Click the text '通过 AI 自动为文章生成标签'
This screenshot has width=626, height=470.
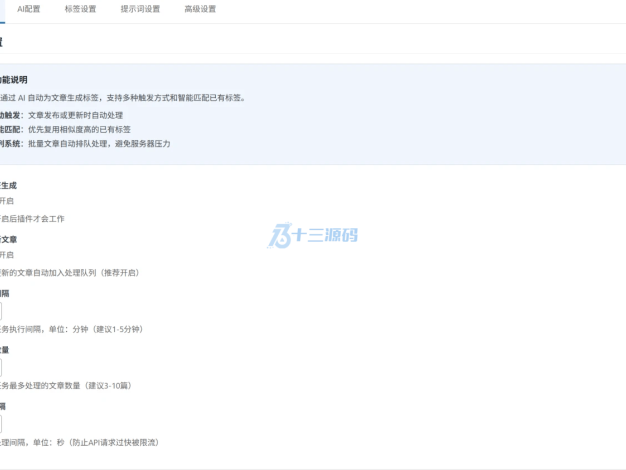[50, 98]
